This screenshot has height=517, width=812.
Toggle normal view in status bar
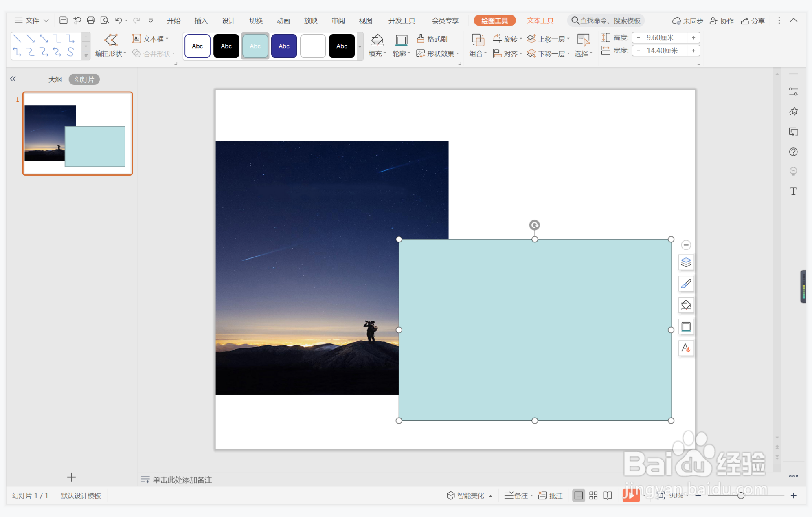(579, 495)
